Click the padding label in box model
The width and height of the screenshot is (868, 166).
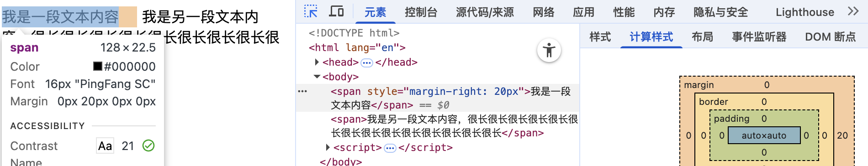[x=731, y=119]
